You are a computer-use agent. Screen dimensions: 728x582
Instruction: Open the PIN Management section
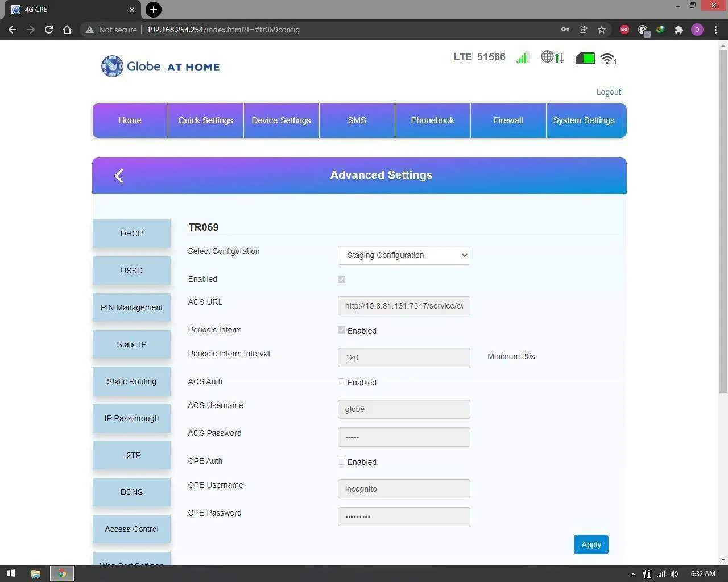(131, 307)
